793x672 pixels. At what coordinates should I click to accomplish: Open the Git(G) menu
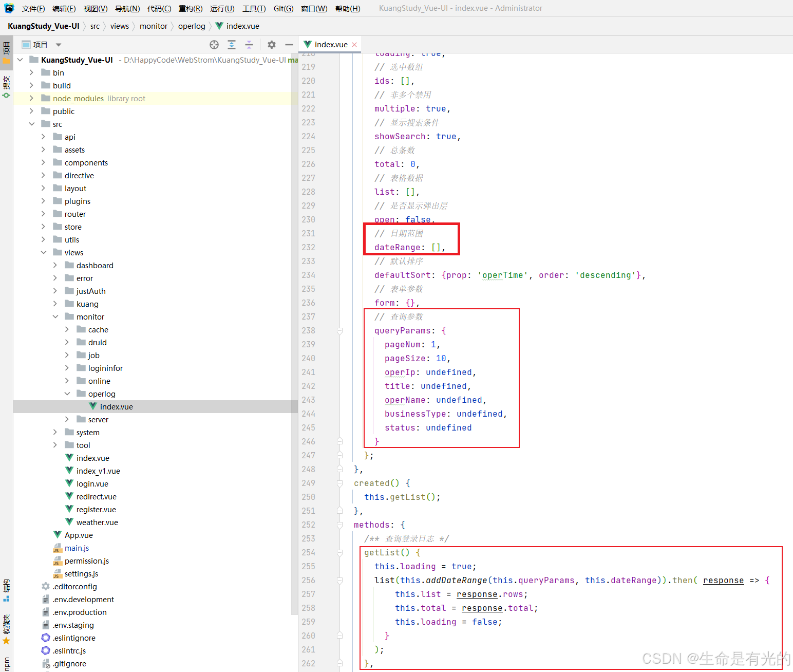[284, 9]
